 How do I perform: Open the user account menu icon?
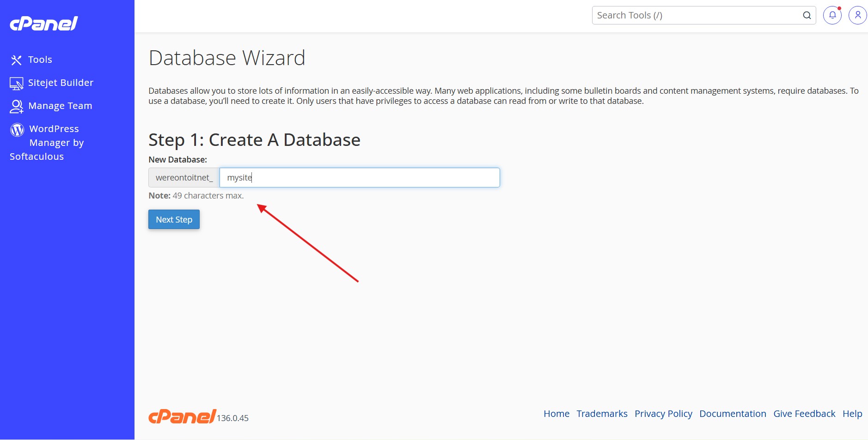pyautogui.click(x=858, y=15)
